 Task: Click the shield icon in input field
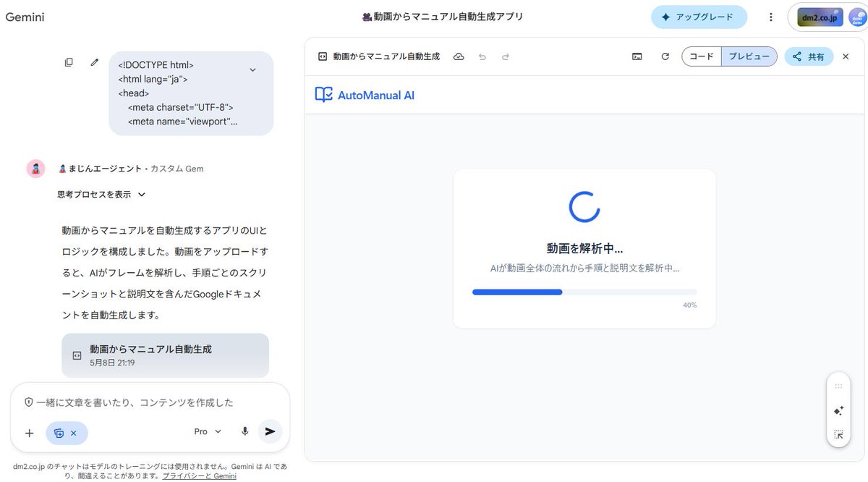coord(29,402)
